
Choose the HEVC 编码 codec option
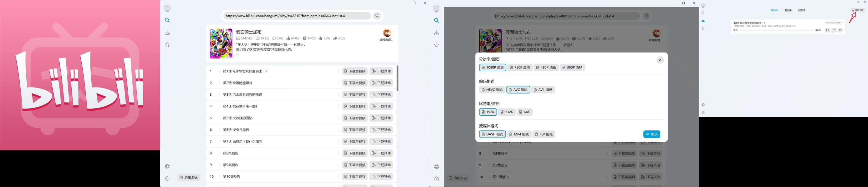[492, 90]
